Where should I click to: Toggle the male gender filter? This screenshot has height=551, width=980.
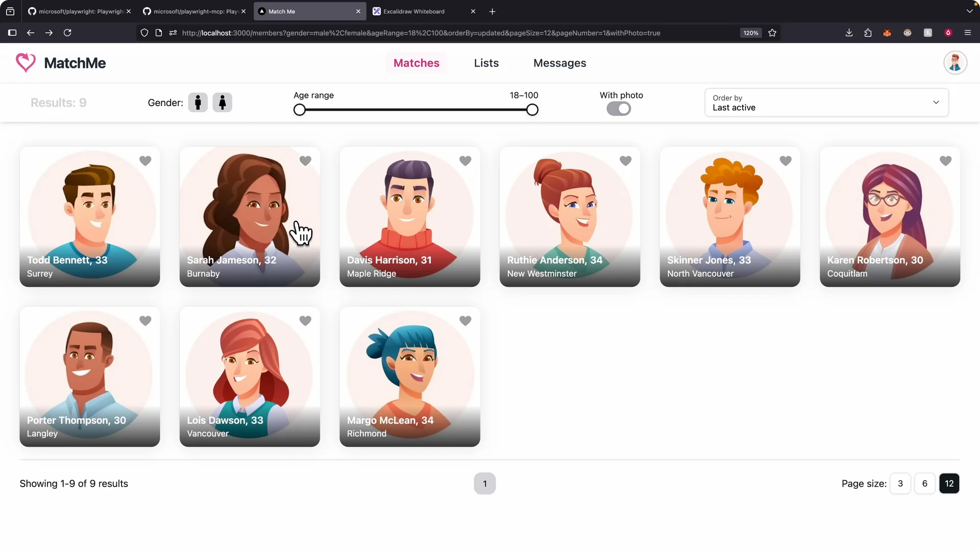click(198, 103)
